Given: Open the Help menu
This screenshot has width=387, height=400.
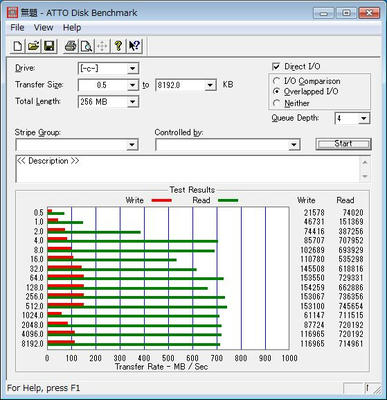Looking at the screenshot, I should coord(72,27).
